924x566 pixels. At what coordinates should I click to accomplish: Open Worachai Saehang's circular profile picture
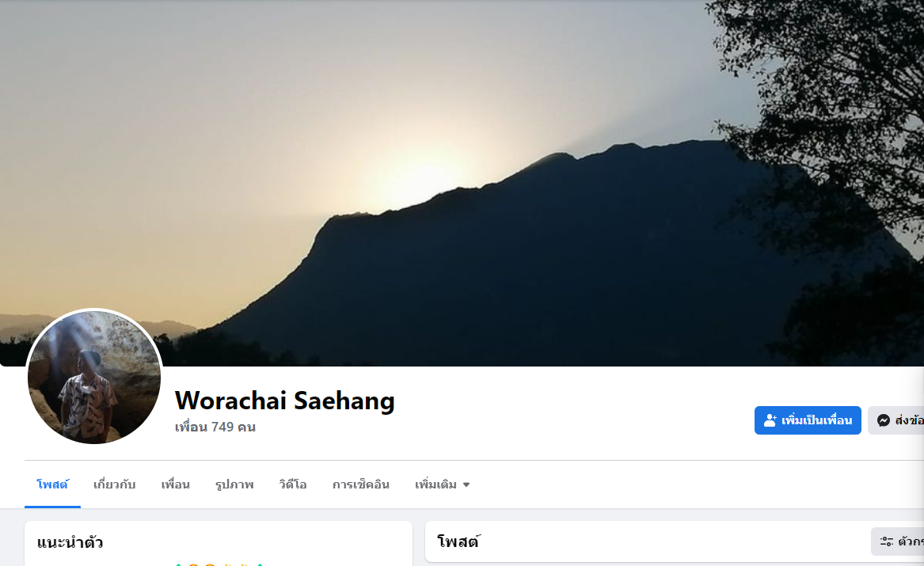tap(94, 377)
